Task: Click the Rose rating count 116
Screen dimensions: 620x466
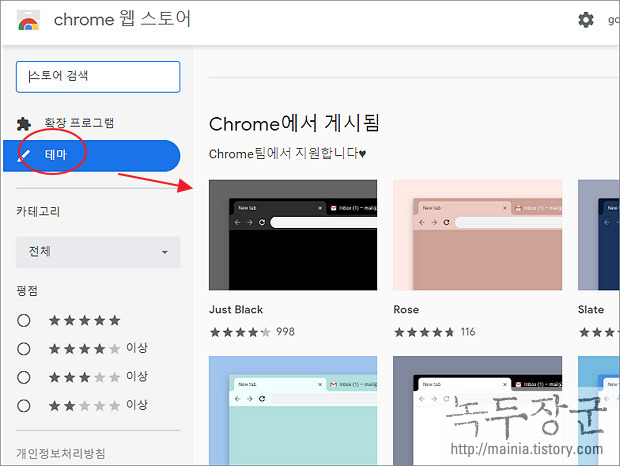Action: pos(468,332)
